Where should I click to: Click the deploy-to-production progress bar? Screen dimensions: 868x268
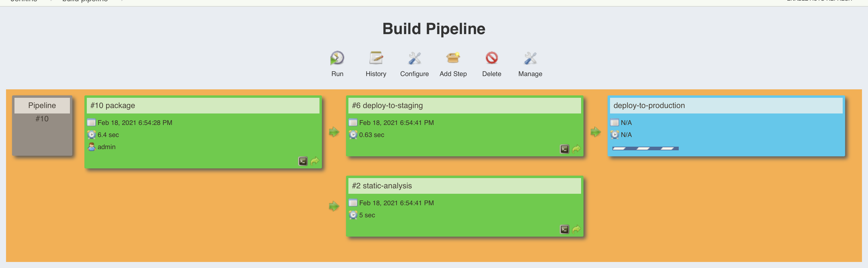645,148
